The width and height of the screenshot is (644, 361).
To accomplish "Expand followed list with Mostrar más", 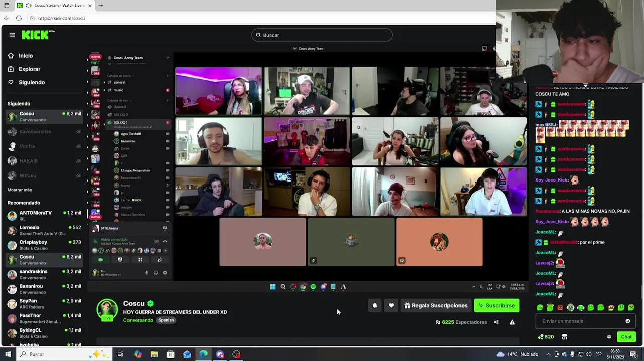I will coord(20,190).
